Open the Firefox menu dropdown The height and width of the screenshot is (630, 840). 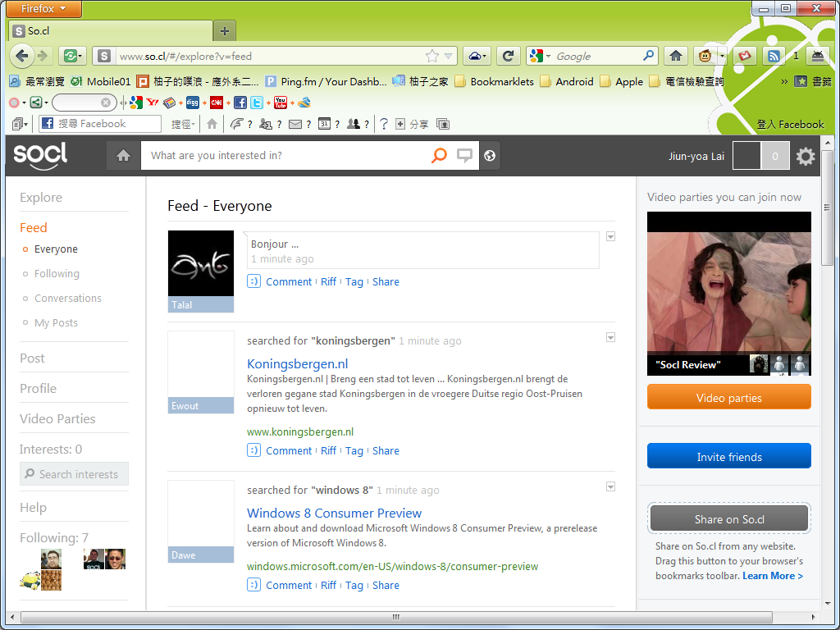(x=44, y=8)
